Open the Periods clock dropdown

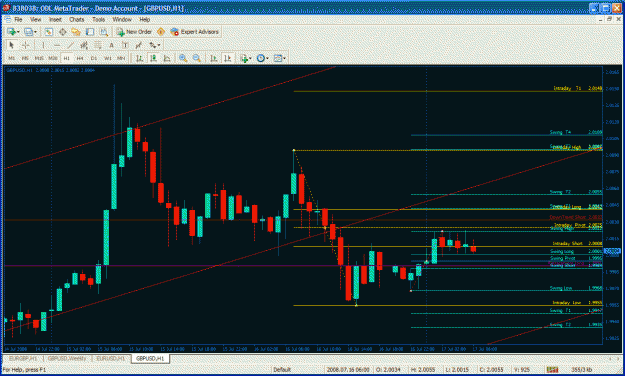point(263,58)
